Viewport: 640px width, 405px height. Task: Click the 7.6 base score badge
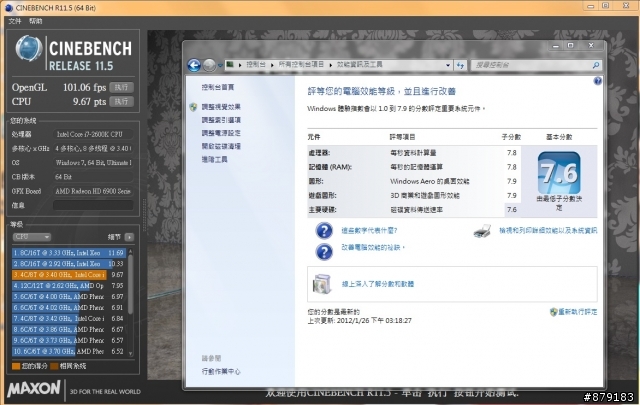point(559,173)
